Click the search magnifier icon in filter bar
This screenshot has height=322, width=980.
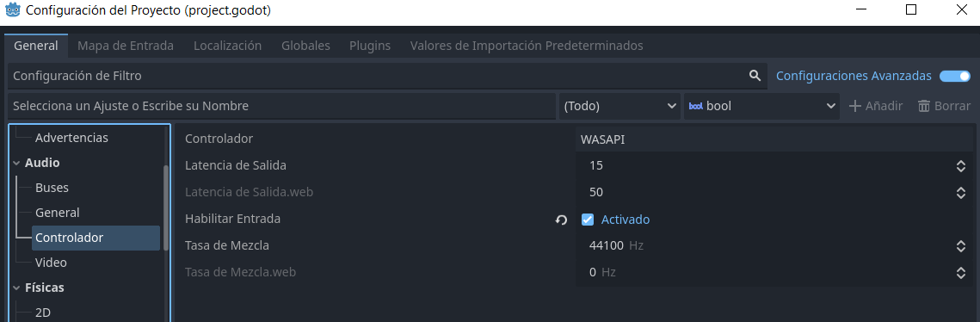[755, 76]
